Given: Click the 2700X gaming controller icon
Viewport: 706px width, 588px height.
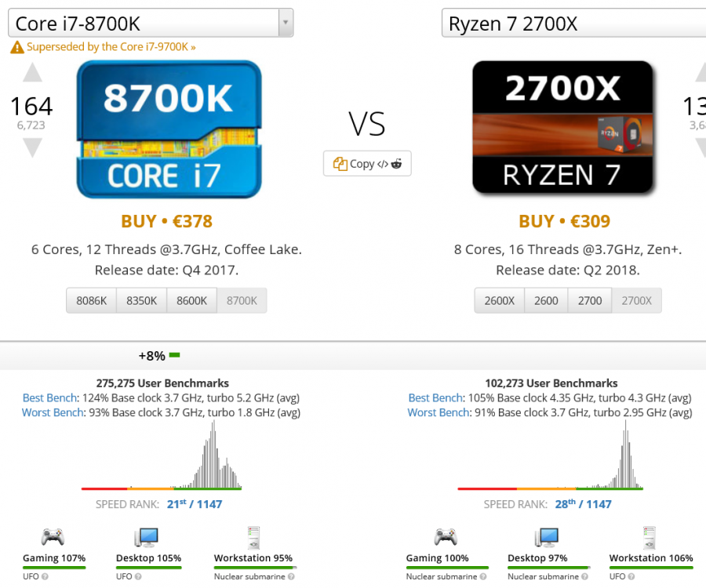Looking at the screenshot, I should 446,537.
